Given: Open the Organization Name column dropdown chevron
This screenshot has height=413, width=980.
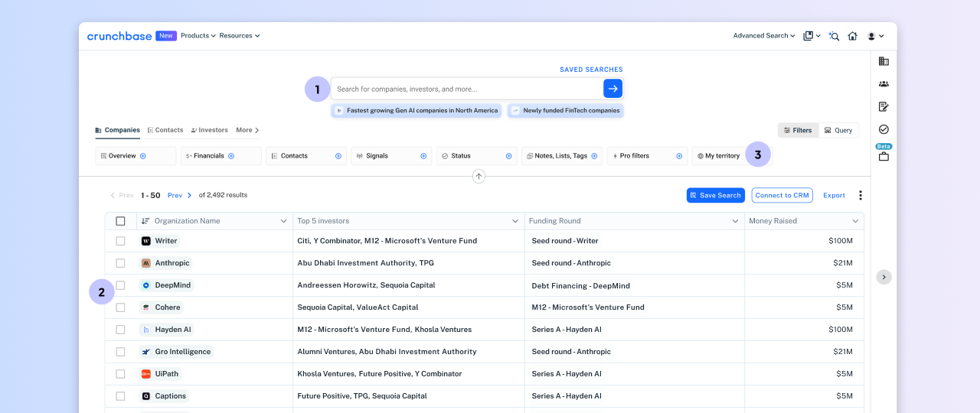Looking at the screenshot, I should [284, 221].
